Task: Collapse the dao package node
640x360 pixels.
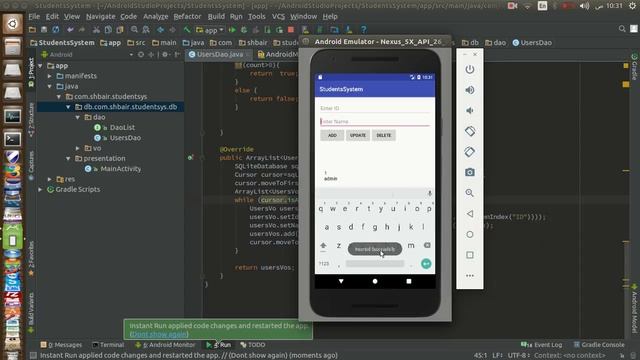Action: [78, 117]
